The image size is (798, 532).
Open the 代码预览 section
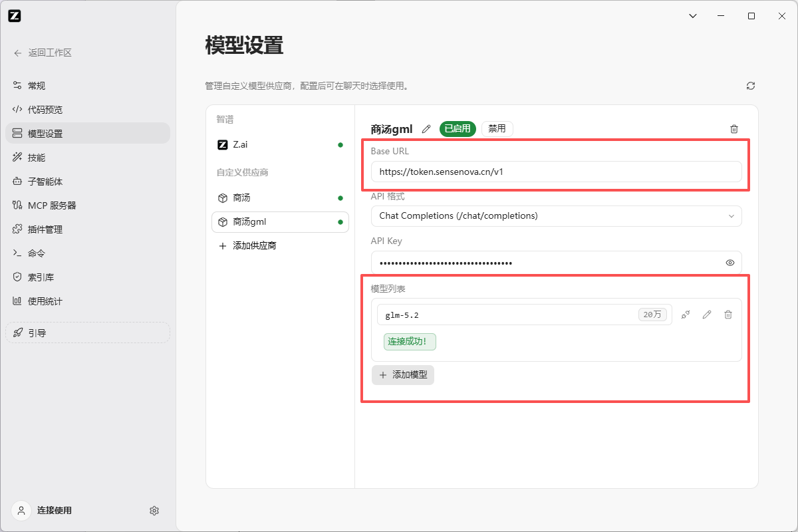(x=88, y=110)
